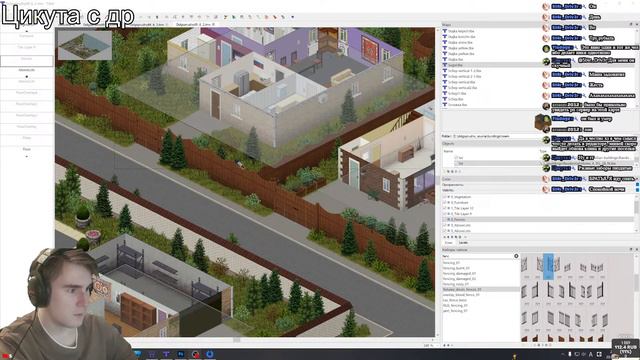Select the fencing_damaged_01 tileset row

coord(481,273)
